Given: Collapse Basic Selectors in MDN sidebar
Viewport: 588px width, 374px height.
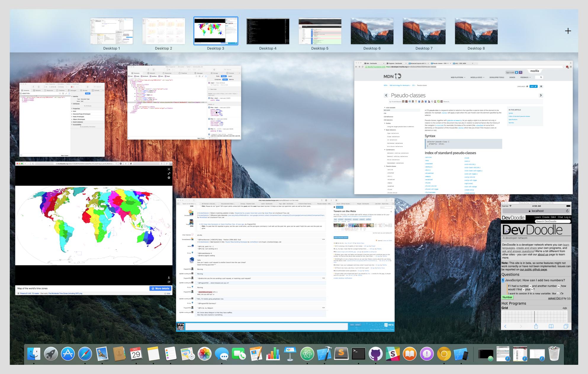Looking at the screenshot, I should 390,130.
